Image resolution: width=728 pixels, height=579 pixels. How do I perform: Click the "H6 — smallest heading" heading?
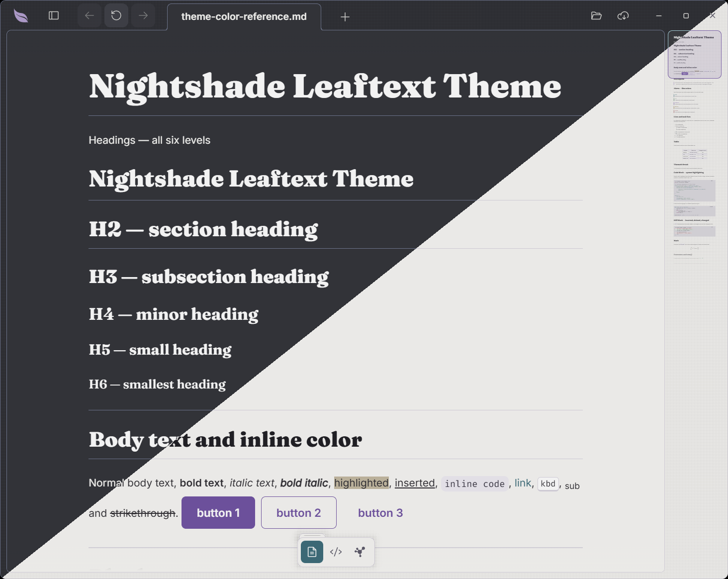pyautogui.click(x=157, y=384)
